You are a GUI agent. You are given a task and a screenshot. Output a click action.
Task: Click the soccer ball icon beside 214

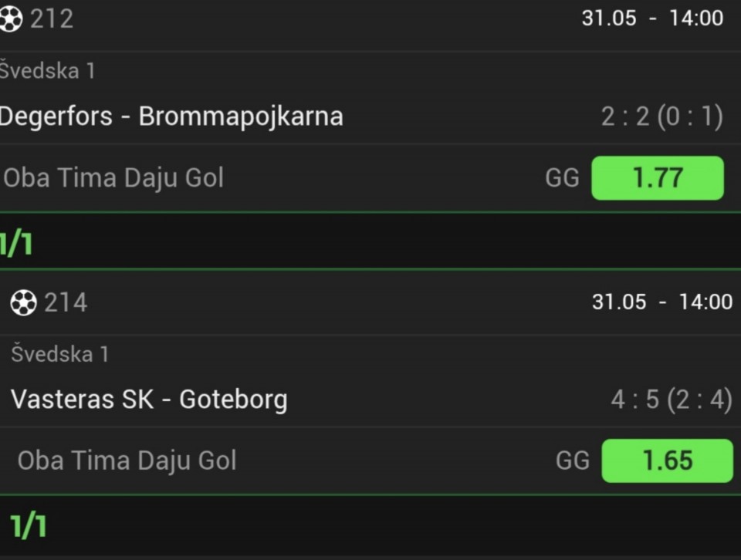24,302
